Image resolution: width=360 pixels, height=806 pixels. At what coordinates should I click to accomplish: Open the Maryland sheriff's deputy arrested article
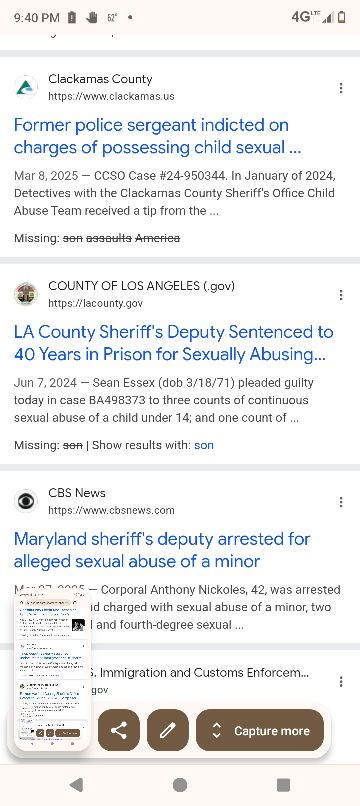point(162,550)
